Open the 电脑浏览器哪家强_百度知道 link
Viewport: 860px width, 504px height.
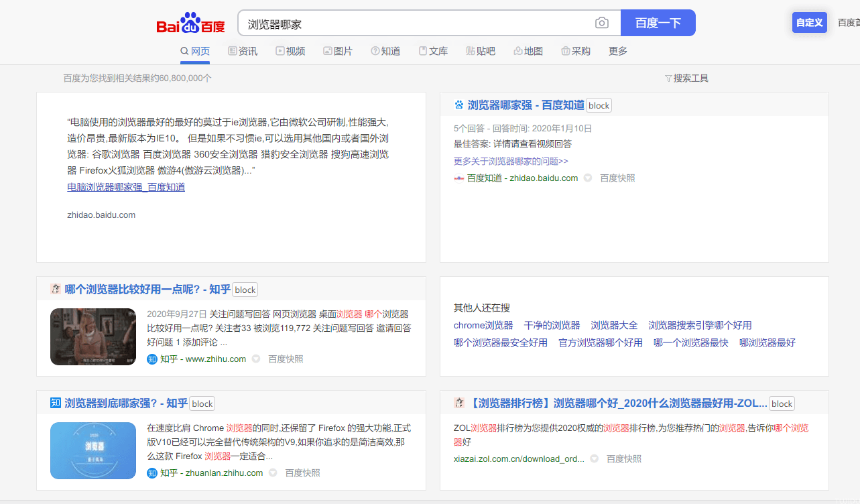[x=125, y=186]
